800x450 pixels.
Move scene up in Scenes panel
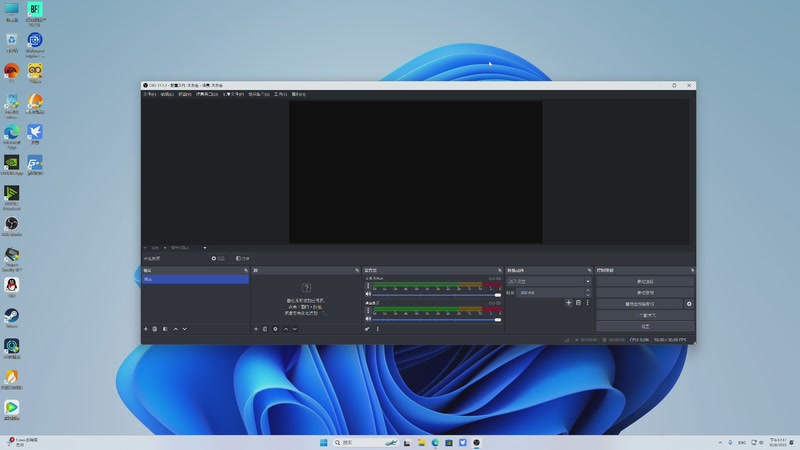click(x=176, y=329)
